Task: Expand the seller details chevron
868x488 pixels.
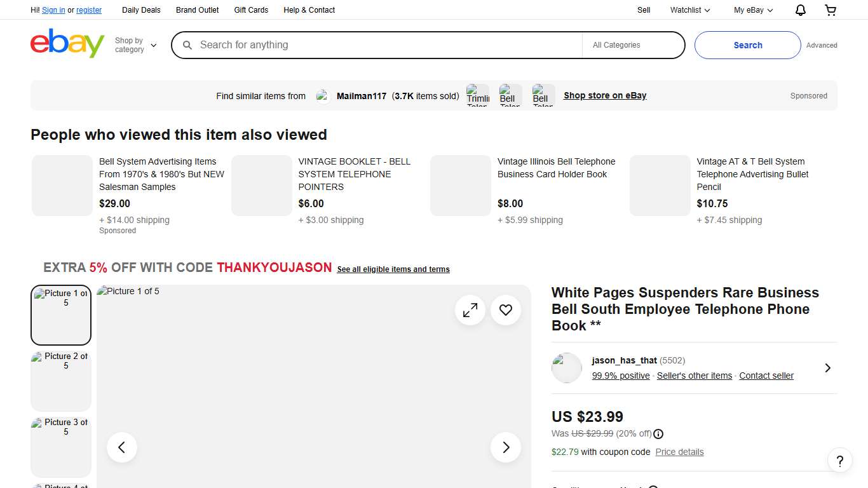Action: (827, 367)
